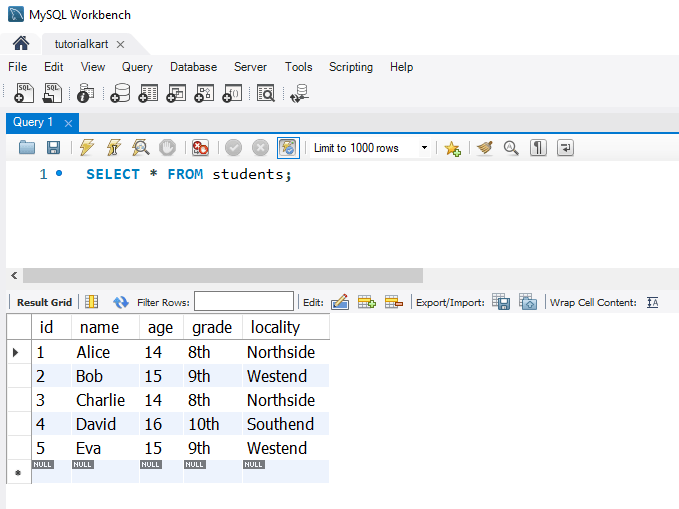
Task: Open the File menu
Action: click(x=18, y=67)
